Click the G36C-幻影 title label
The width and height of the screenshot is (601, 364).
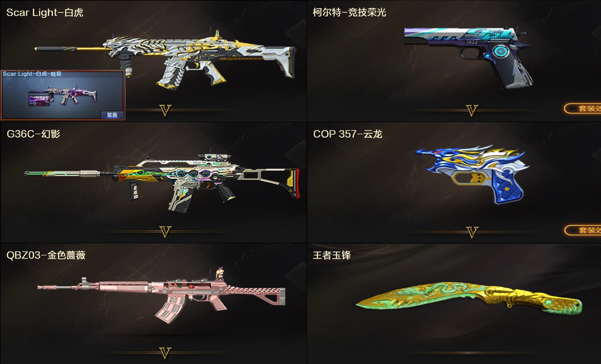point(33,134)
